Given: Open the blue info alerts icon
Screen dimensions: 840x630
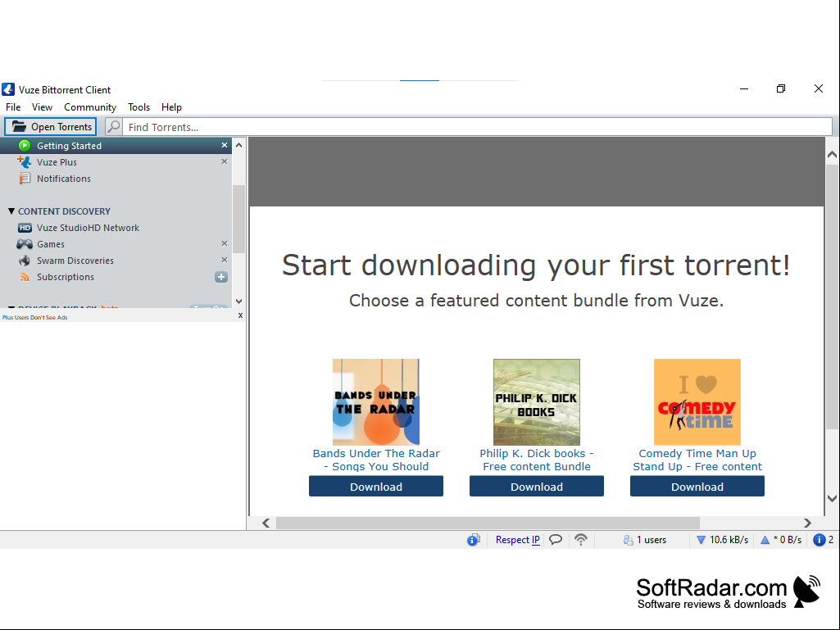Looking at the screenshot, I should coord(820,540).
